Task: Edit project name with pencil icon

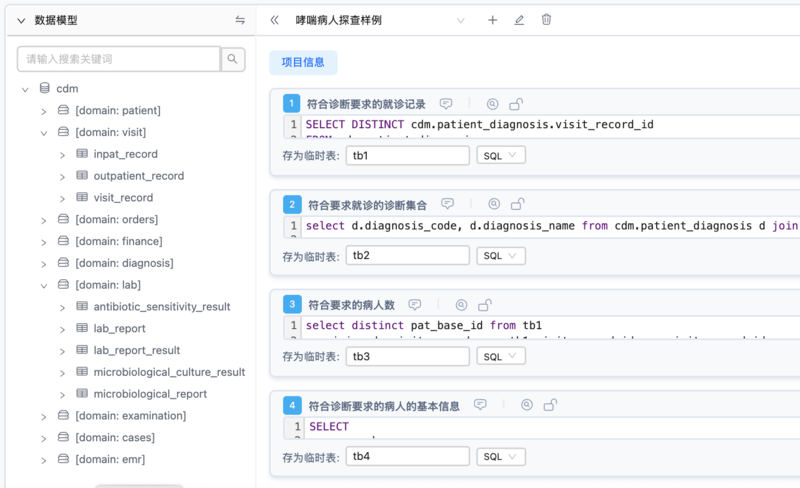Action: 519,20
